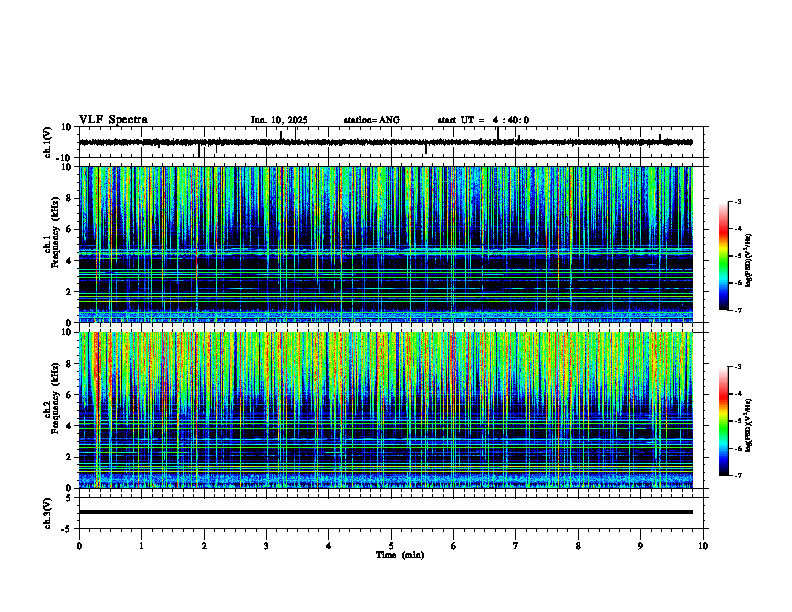Click time axis tick label "3"
This screenshot has height=612, width=792.
[x=266, y=546]
